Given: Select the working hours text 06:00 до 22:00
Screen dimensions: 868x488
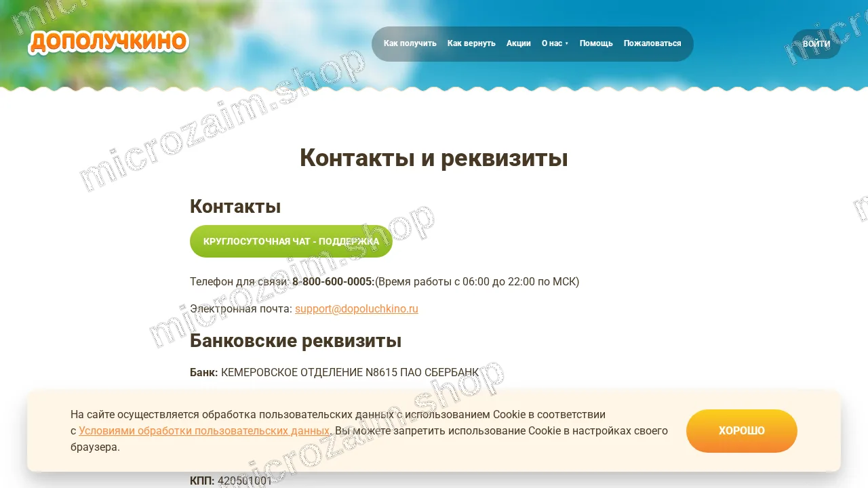Looking at the screenshot, I should (x=499, y=281).
